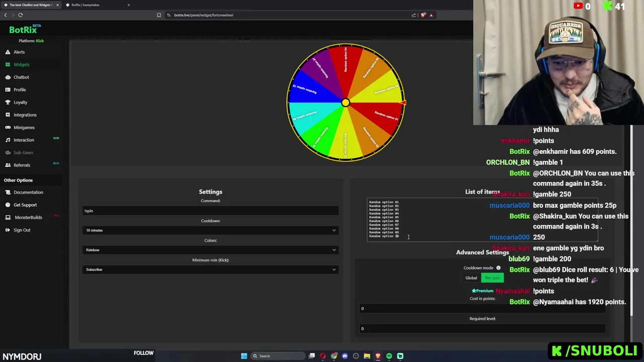Screen dimensions: 644x362
Task: Open the Interaction page link
Action: click(x=24, y=140)
